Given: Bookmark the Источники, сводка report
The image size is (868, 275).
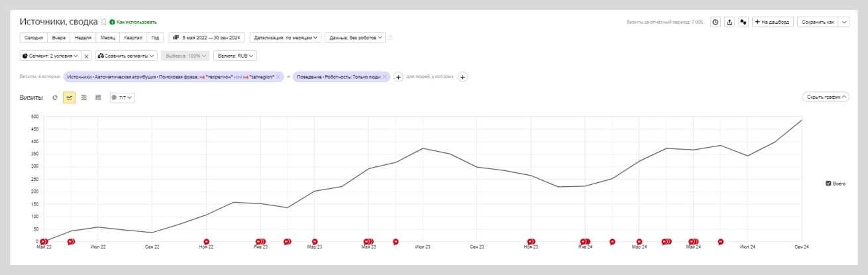Looking at the screenshot, I should [103, 22].
